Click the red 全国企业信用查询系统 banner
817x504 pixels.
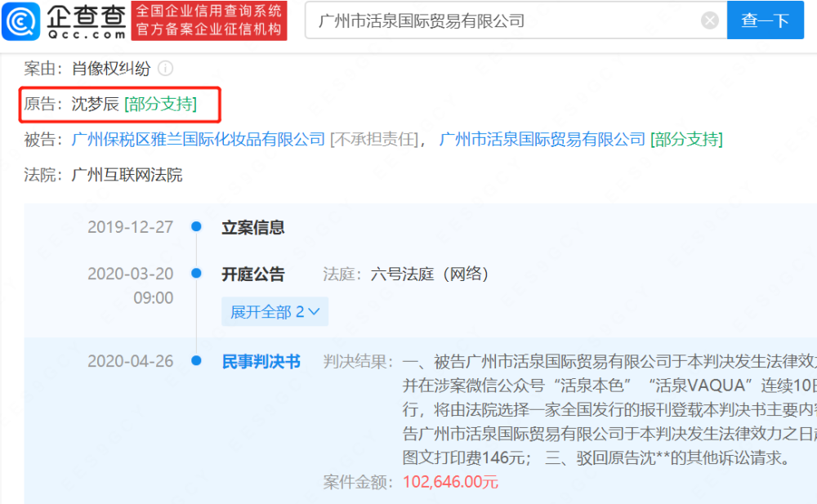(209, 21)
